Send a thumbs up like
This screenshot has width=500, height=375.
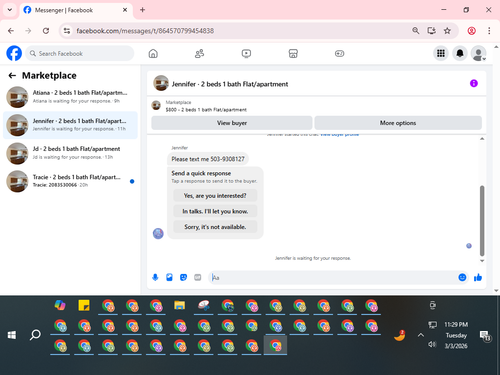click(x=478, y=277)
